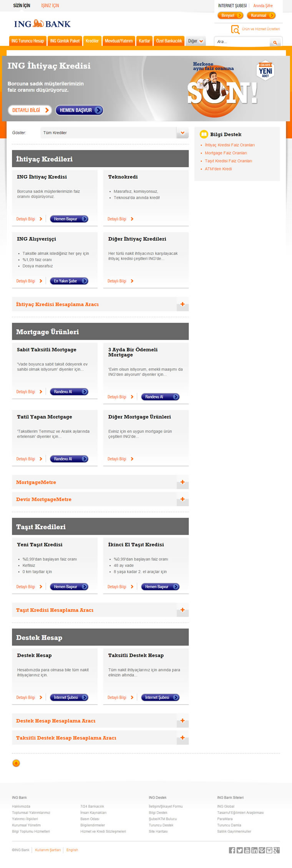Open the Diğer navigation dropdown
The height and width of the screenshot is (868, 292).
(x=196, y=41)
